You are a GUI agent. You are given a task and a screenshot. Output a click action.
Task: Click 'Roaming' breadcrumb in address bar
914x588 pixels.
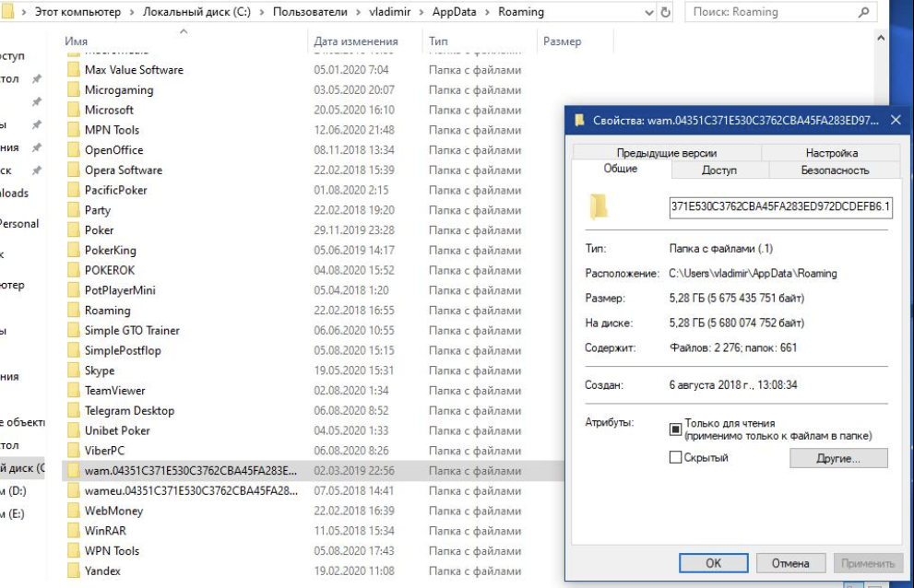click(520, 12)
